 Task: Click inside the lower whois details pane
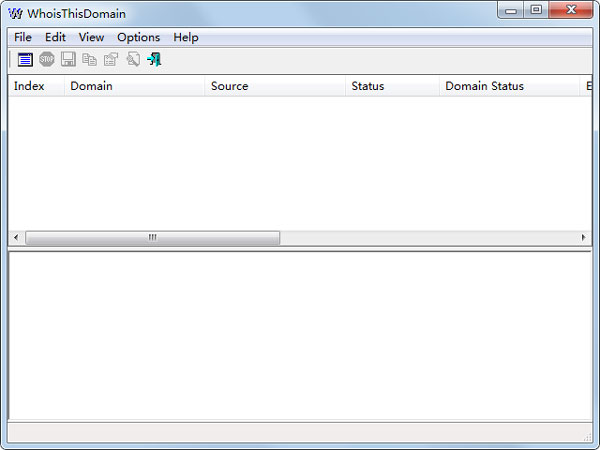[x=300, y=336]
